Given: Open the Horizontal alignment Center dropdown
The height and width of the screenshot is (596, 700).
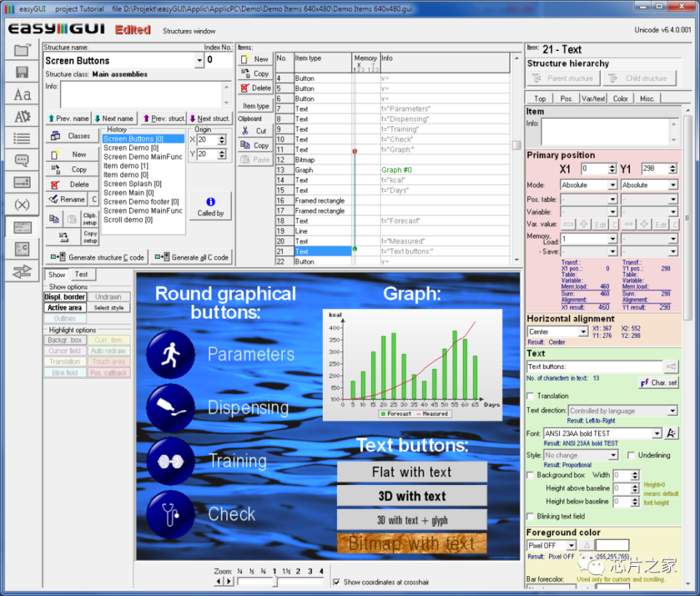Looking at the screenshot, I should [x=583, y=331].
